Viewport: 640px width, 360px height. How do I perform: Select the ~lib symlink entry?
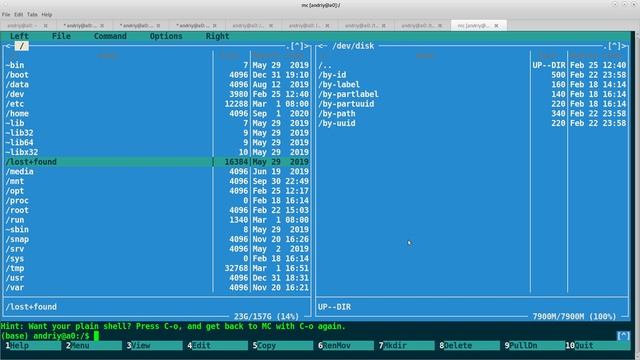point(157,123)
